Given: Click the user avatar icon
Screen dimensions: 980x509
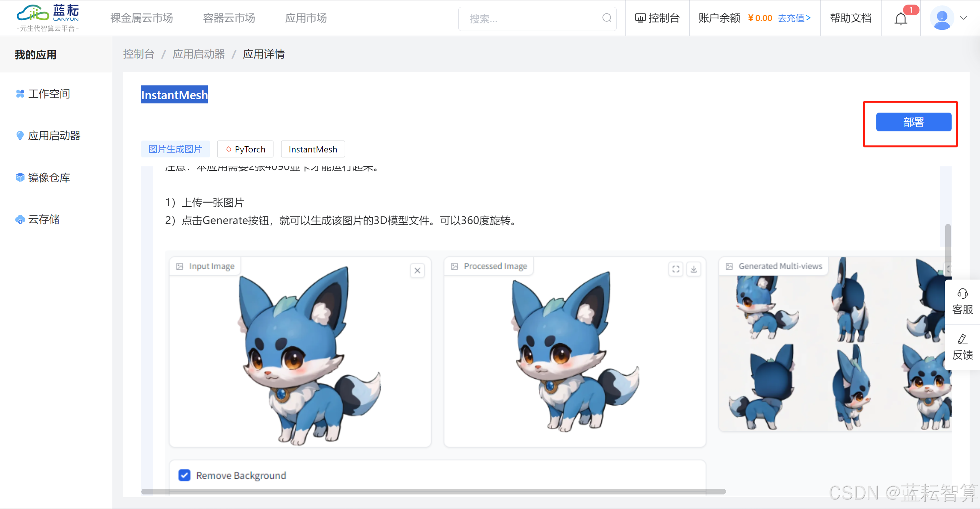Looking at the screenshot, I should pyautogui.click(x=942, y=18).
